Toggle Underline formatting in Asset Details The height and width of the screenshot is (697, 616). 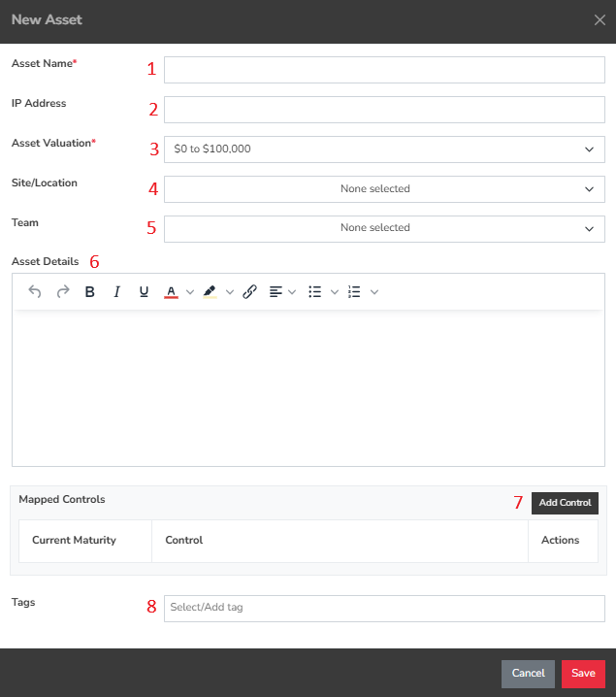coord(144,291)
